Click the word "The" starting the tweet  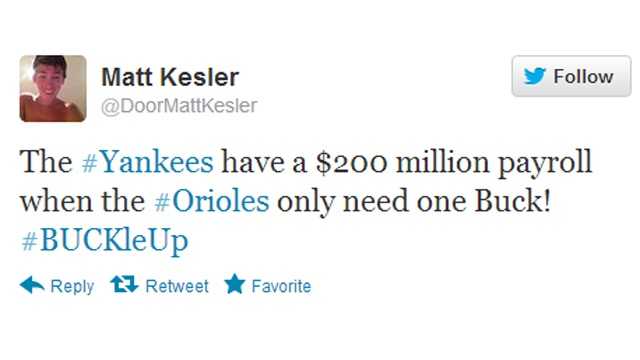coord(46,162)
